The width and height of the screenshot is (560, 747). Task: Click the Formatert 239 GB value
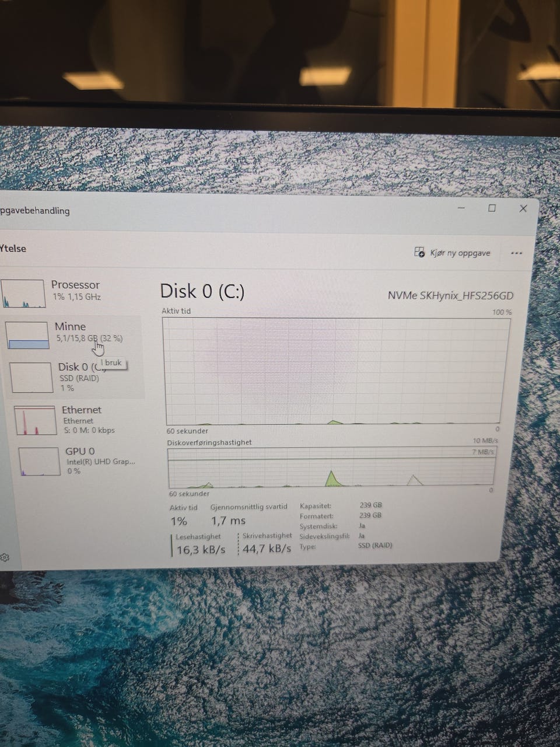pyautogui.click(x=370, y=515)
